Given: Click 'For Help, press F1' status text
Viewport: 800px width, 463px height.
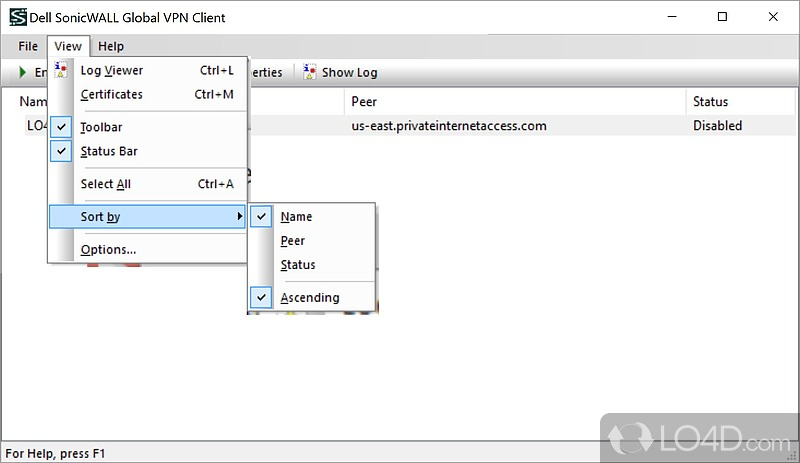Looking at the screenshot, I should point(55,453).
